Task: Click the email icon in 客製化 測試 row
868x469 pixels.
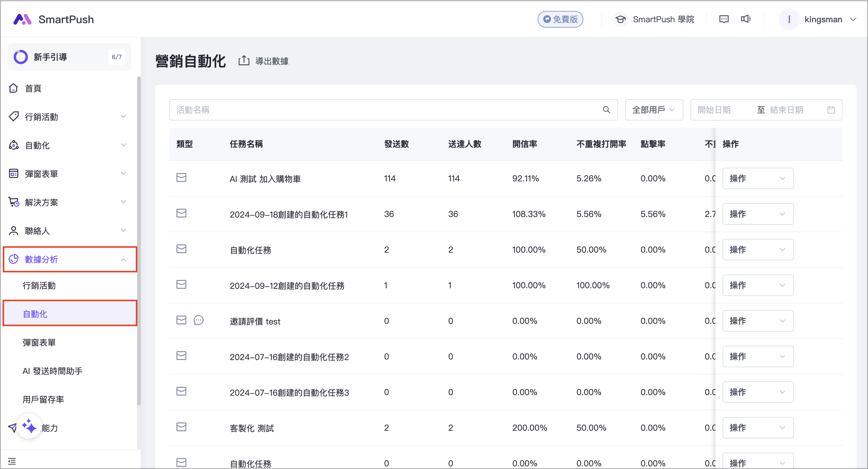Action: (181, 427)
